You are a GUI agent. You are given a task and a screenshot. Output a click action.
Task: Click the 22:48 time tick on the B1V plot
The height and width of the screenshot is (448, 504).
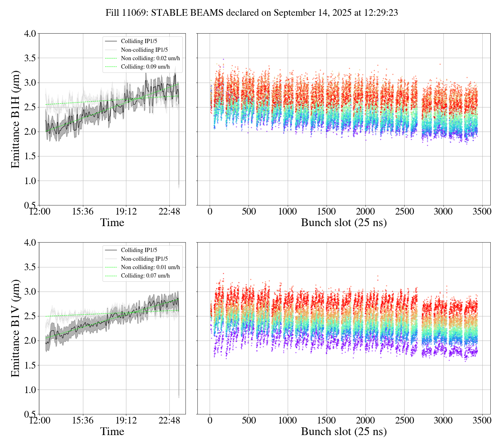[x=169, y=420]
